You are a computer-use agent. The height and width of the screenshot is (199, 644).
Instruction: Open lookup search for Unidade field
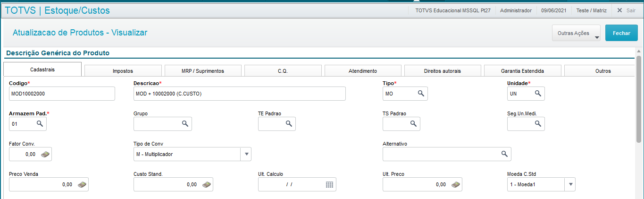[x=538, y=94]
